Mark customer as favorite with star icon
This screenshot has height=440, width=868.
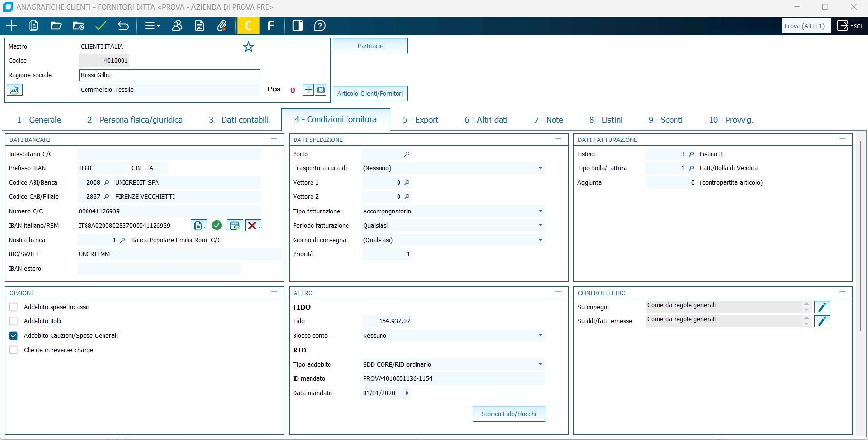click(248, 47)
